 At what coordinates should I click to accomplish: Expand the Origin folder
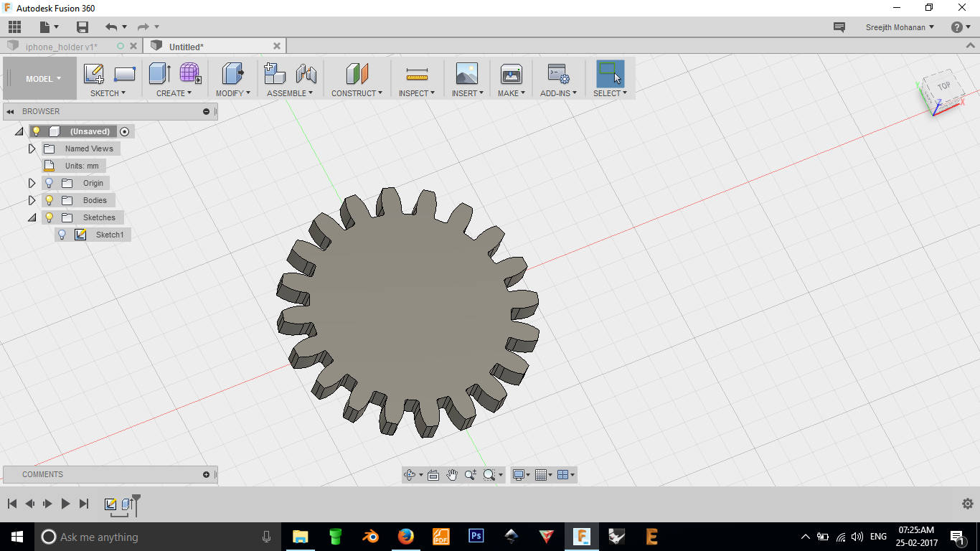[32, 183]
